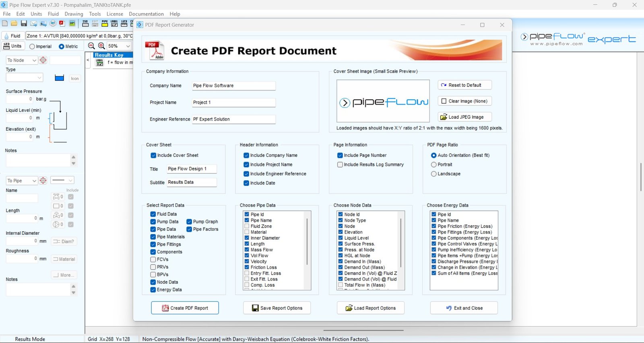
Task: Open a file with the folder icon
Action: [x=14, y=24]
